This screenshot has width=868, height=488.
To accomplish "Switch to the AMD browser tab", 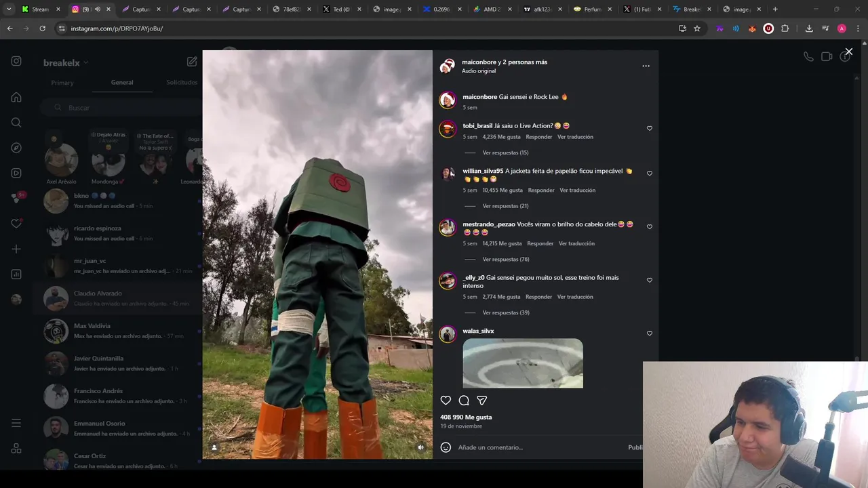I will 492,9.
